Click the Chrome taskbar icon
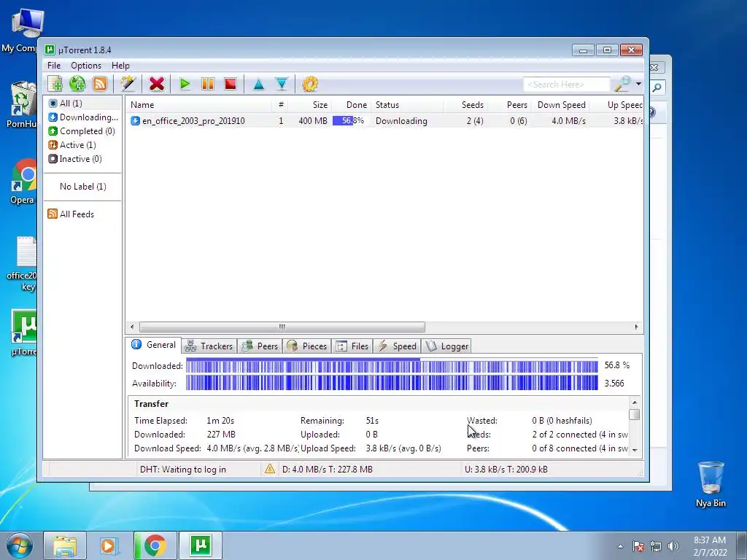The width and height of the screenshot is (747, 560). click(155, 545)
